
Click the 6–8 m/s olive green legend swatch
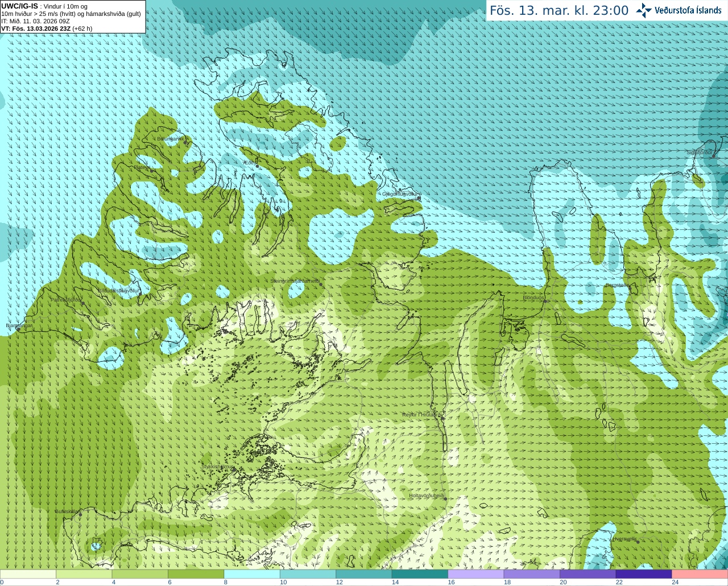click(196, 574)
